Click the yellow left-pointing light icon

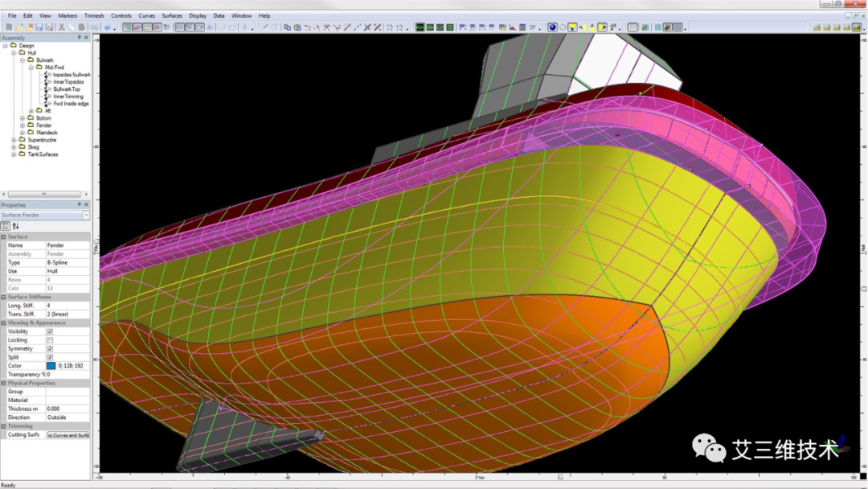[583, 27]
